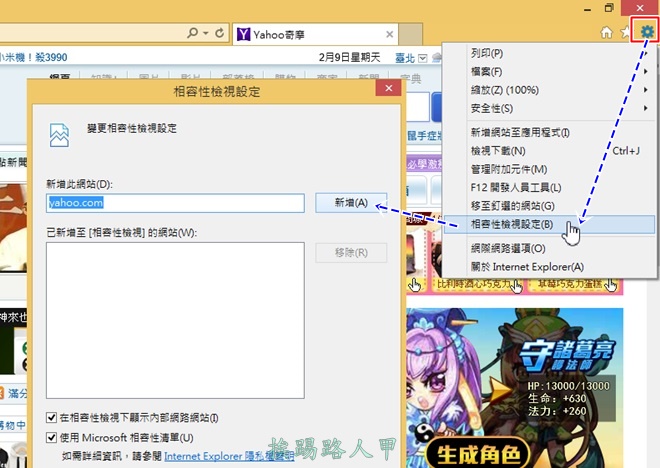
Task: Click the refresh arrow in address bar
Action: coord(218,33)
